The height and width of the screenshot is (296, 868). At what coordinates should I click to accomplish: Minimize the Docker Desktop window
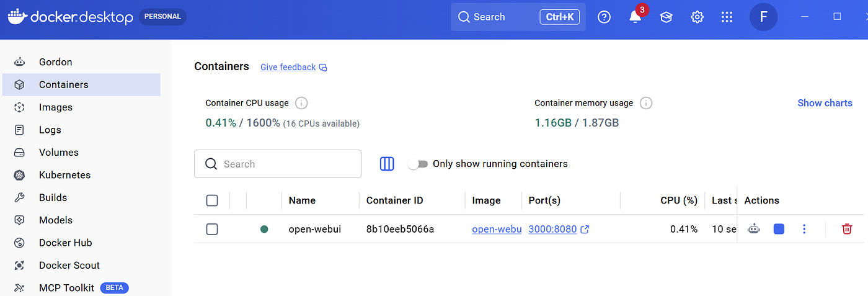click(x=805, y=17)
